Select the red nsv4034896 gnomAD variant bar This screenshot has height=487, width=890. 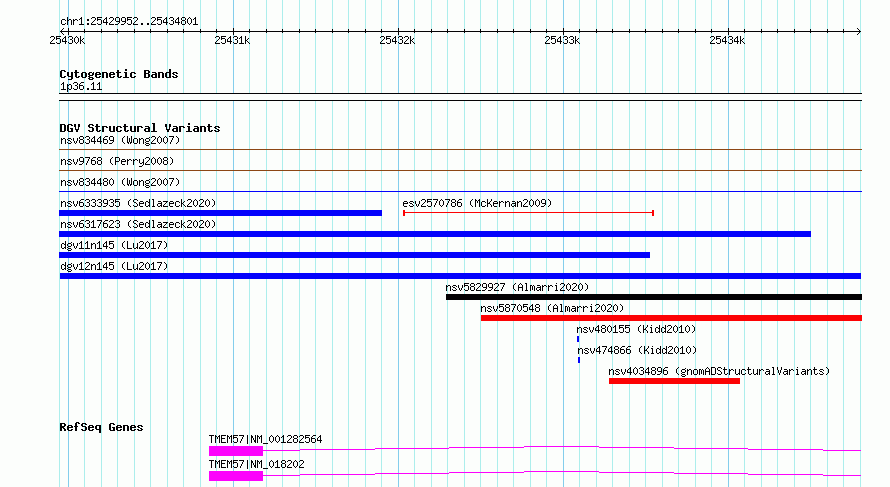click(674, 381)
